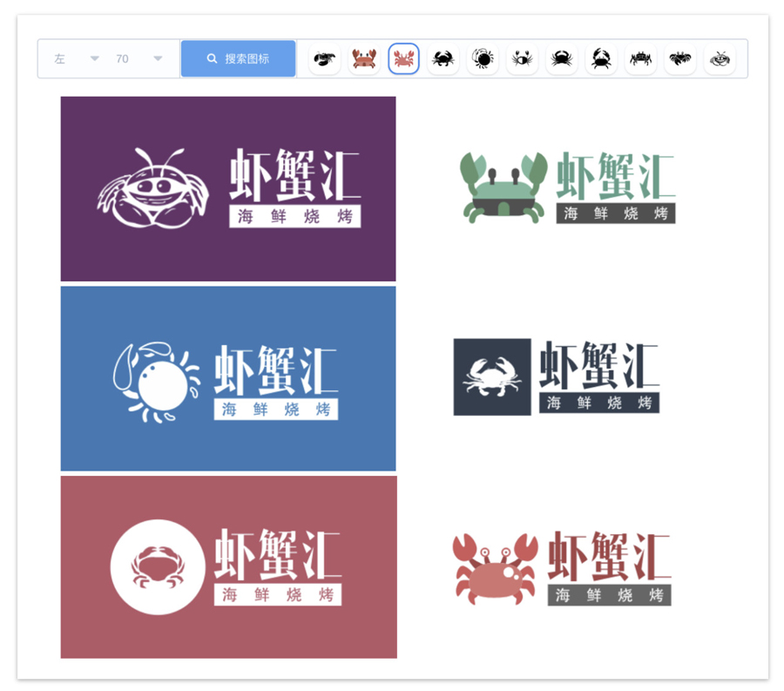Select the round-bodied black crab with curled claw
The height and width of the screenshot is (691, 784).
[x=483, y=59]
